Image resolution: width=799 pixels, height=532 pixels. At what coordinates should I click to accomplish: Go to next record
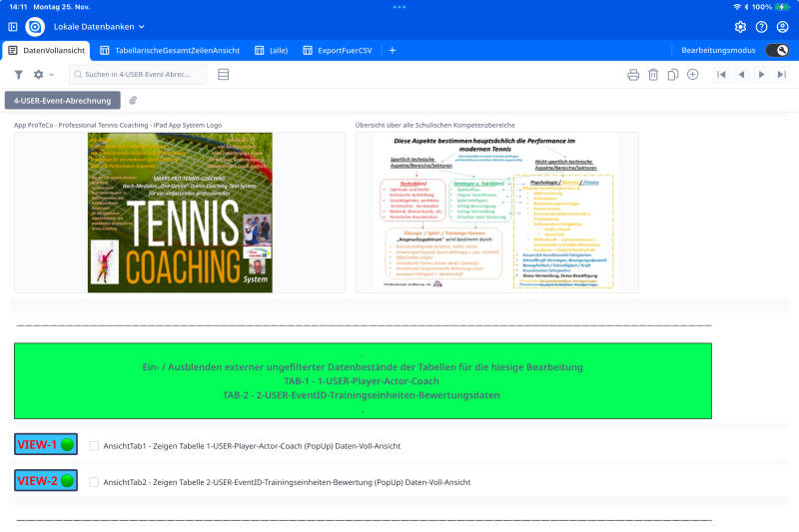point(761,74)
